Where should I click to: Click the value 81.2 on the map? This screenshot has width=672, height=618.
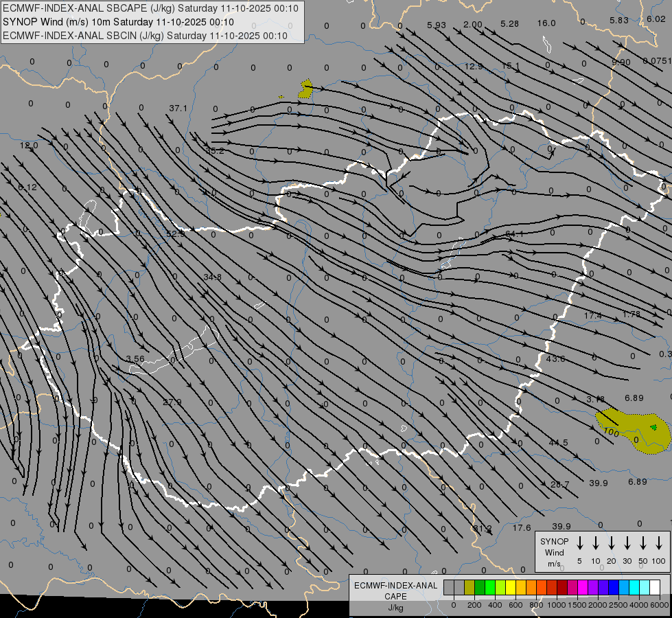(482, 529)
